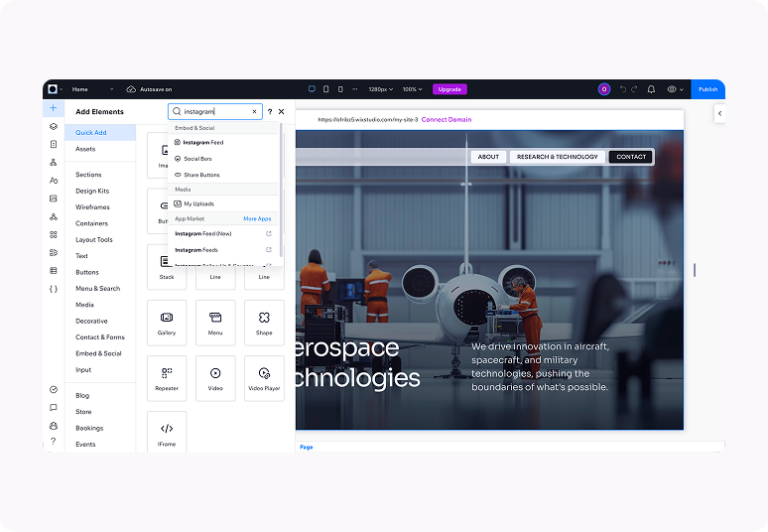The width and height of the screenshot is (768, 532).
Task: Click CONTACT nav button on canvas
Action: (631, 157)
